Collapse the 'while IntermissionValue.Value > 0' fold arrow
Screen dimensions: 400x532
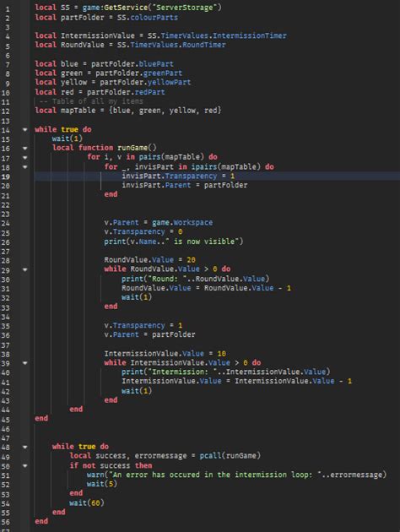24,363
